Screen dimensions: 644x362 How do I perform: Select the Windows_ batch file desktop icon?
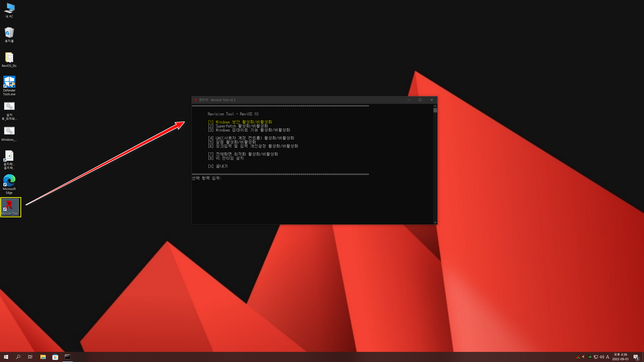coord(9,134)
